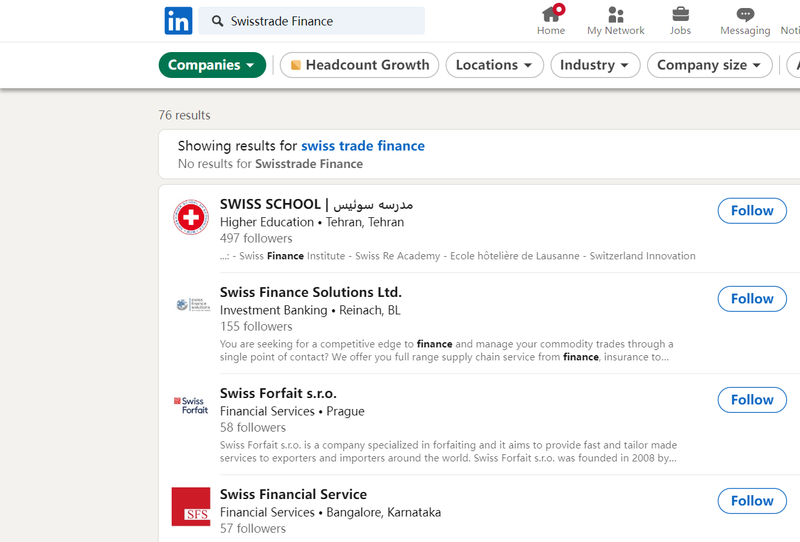Click 'Financial Services • Prague' text

tap(292, 411)
